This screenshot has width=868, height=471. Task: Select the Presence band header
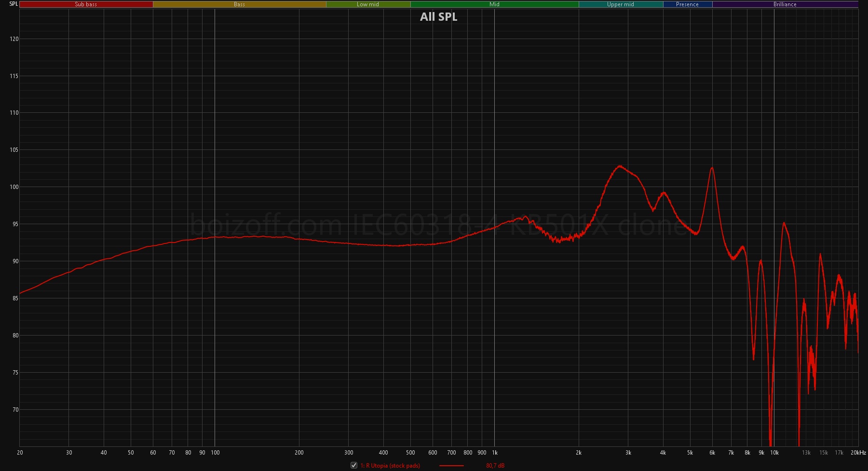tap(687, 4)
